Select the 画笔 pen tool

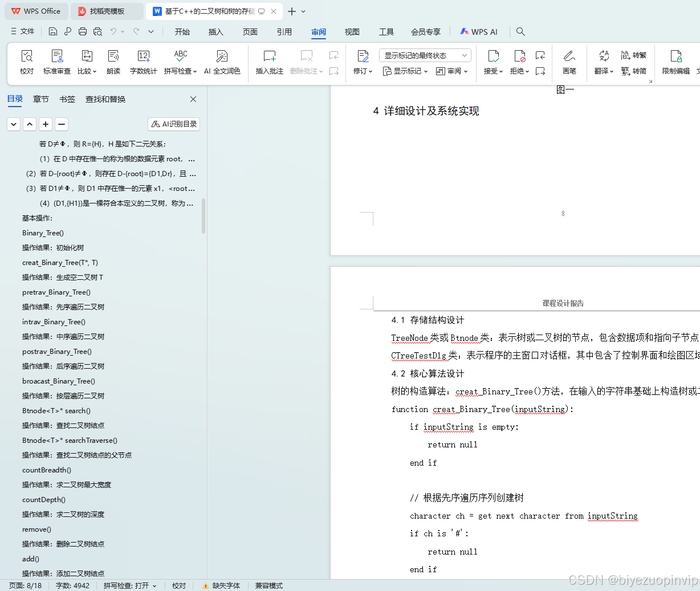(569, 62)
